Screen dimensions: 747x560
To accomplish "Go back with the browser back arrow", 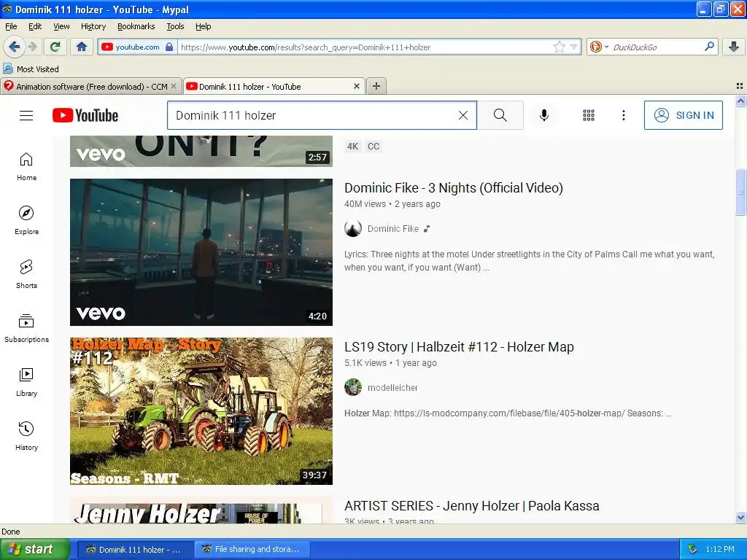I will [14, 47].
